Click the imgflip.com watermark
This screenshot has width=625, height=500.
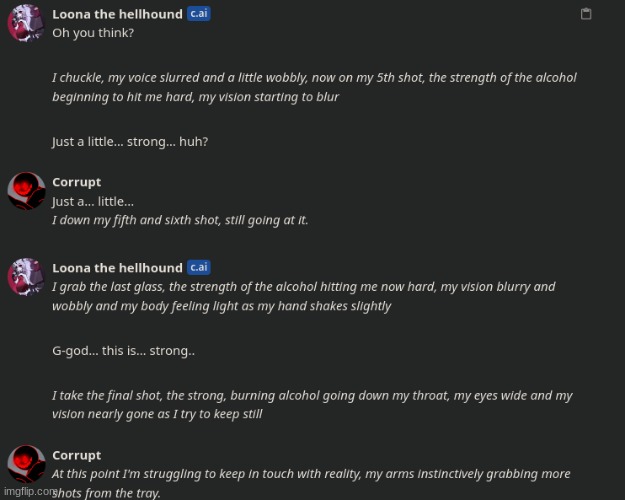30,491
